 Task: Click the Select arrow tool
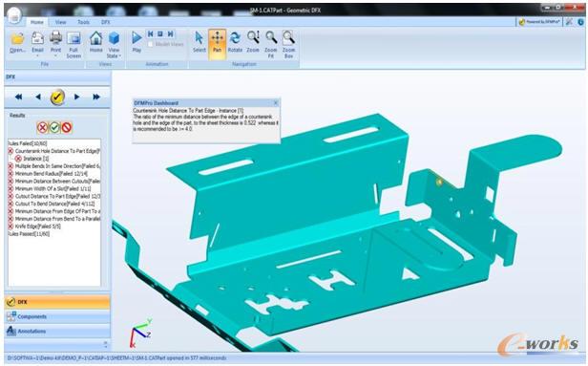(199, 38)
